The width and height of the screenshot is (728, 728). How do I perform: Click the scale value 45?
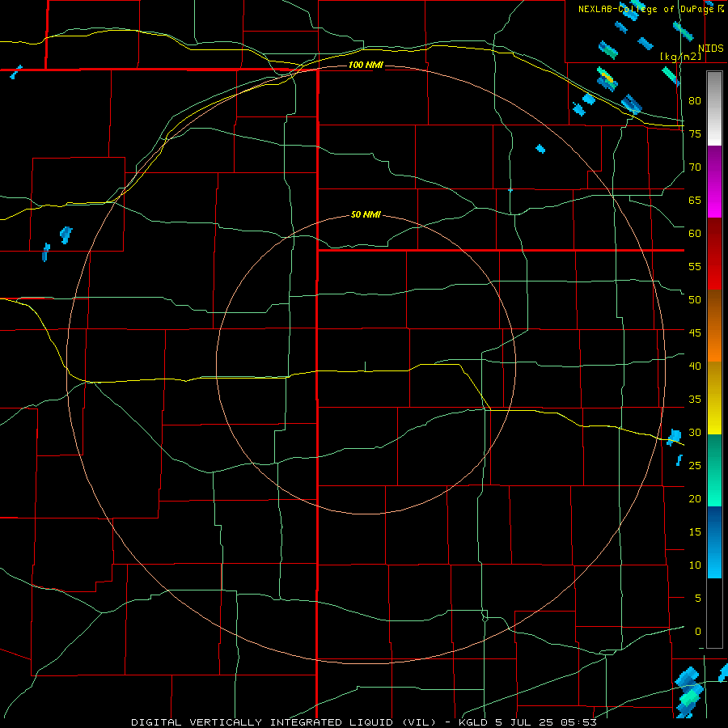[695, 333]
